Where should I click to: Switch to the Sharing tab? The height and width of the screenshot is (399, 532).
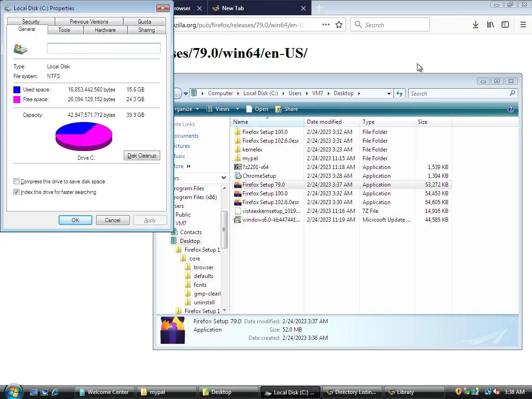(146, 30)
